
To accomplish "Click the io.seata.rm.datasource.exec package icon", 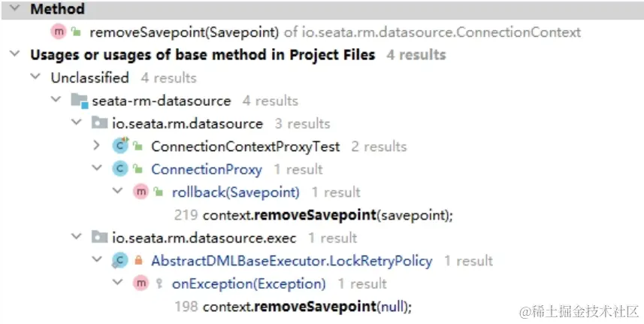I will click(x=99, y=237).
